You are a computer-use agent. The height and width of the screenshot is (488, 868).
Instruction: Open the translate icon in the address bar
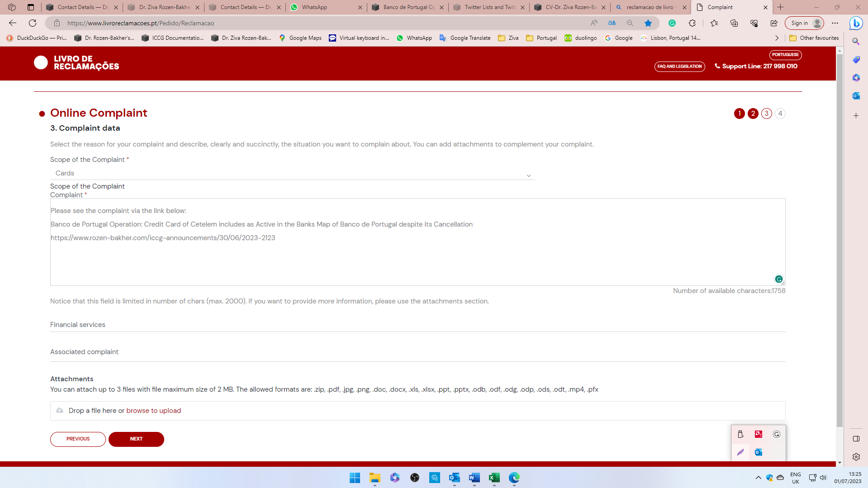point(612,23)
